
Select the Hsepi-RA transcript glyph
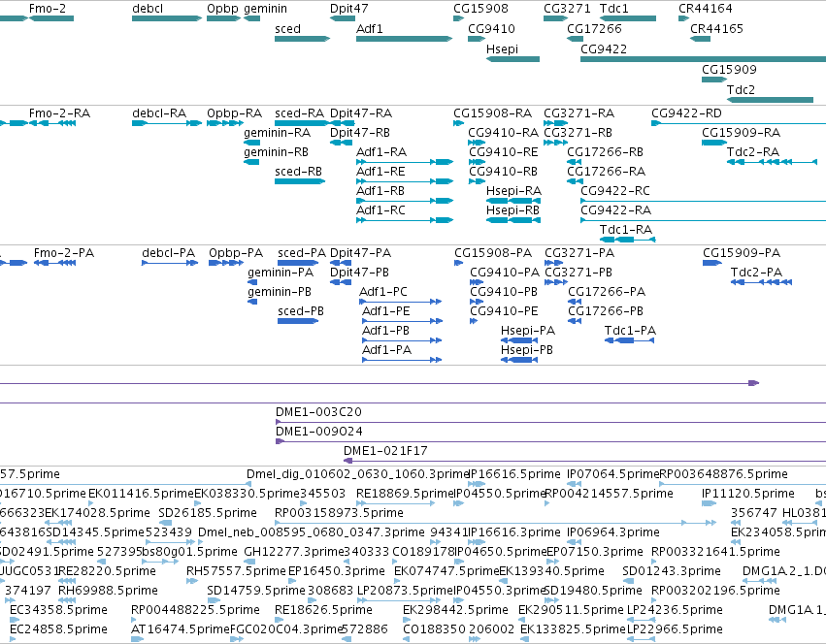[513, 201]
